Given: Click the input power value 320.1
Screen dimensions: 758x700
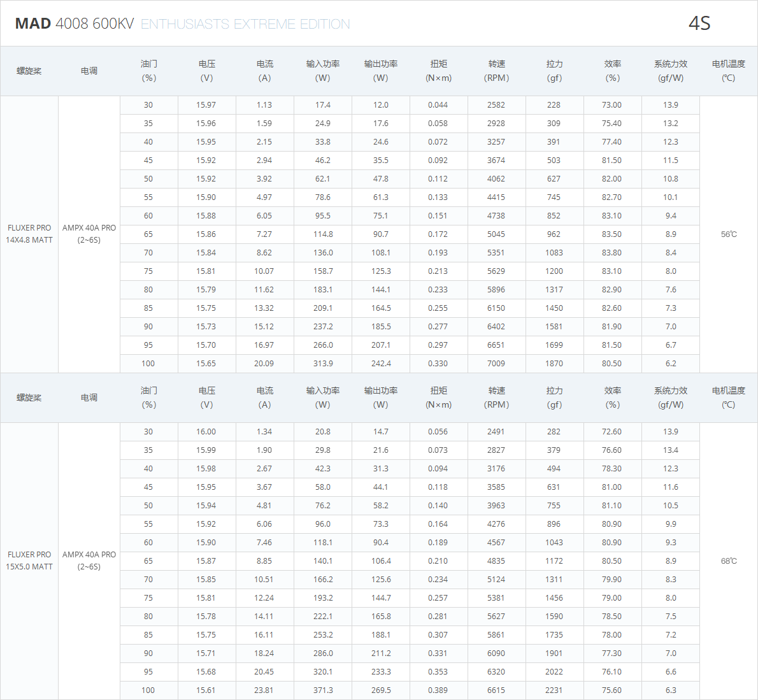Looking at the screenshot, I should [x=323, y=672].
